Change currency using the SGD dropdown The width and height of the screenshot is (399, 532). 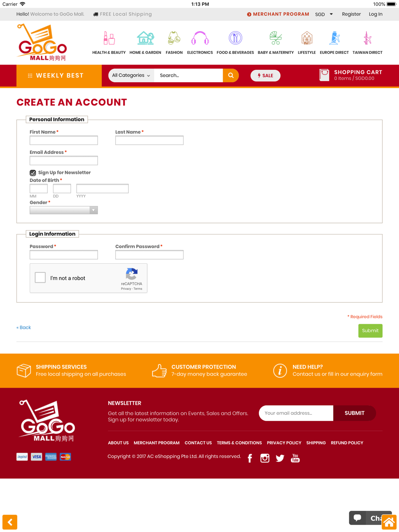[324, 14]
